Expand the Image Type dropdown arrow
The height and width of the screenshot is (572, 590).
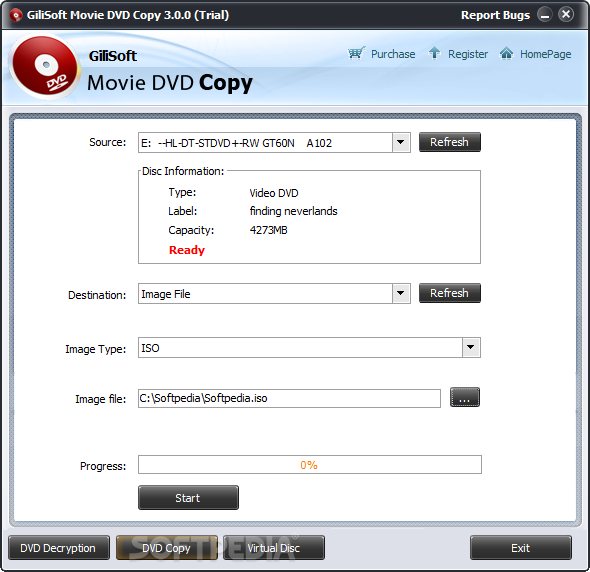(471, 347)
